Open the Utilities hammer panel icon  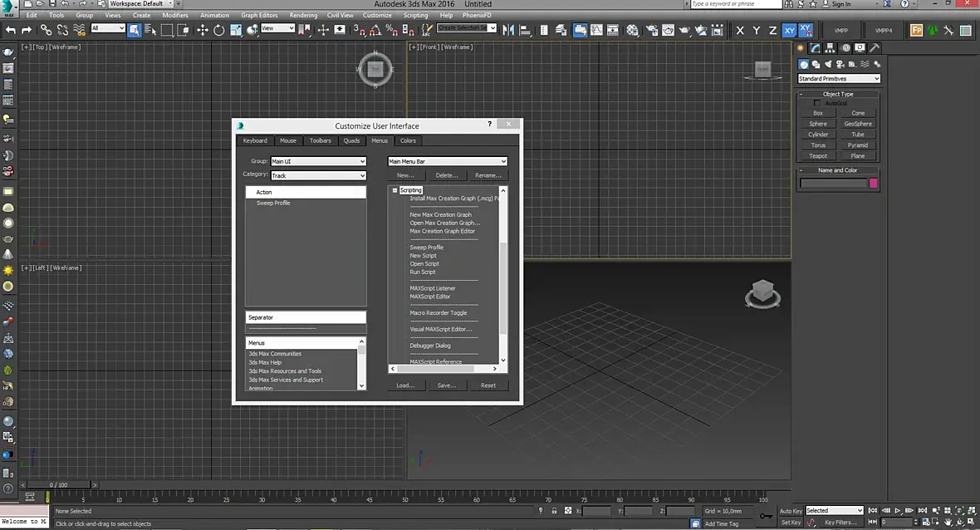click(x=874, y=48)
